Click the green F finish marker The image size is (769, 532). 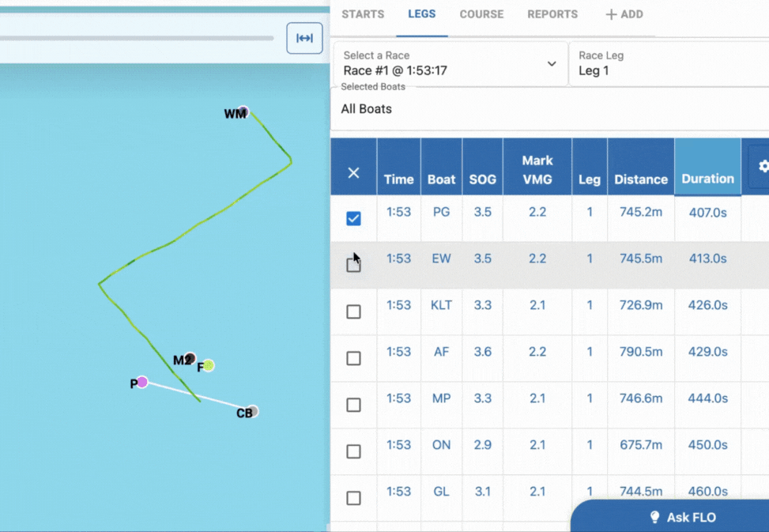point(208,365)
